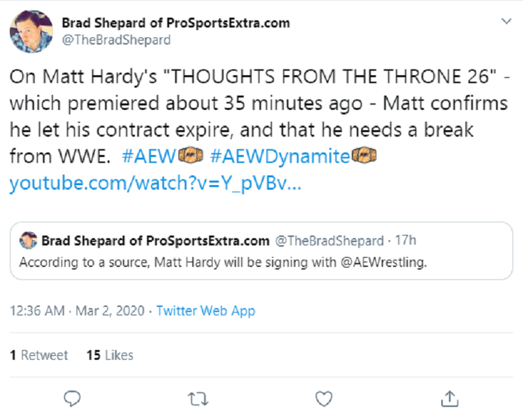Click the quoted tweet author name
Image resolution: width=523 pixels, height=420 pixels.
pyautogui.click(x=155, y=241)
